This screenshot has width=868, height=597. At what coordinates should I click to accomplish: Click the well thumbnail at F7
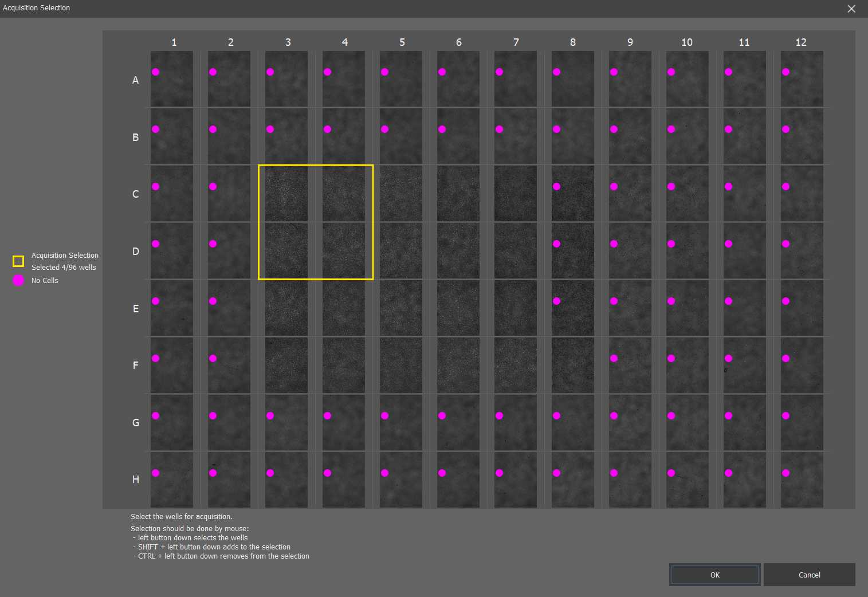(515, 365)
